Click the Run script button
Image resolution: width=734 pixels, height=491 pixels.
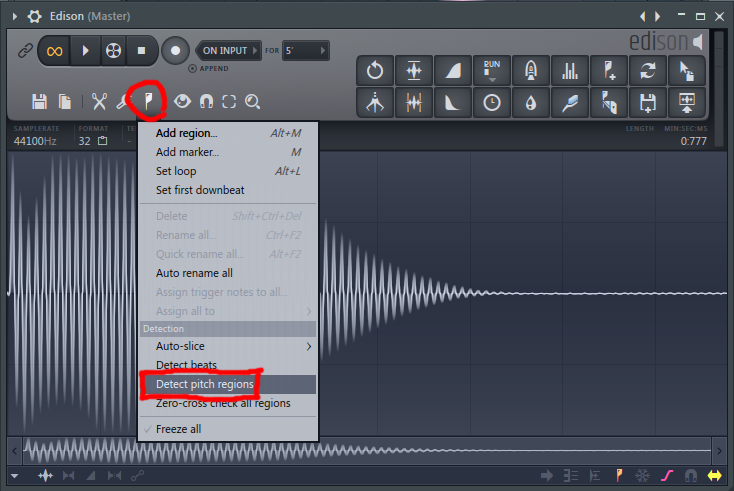pos(492,71)
